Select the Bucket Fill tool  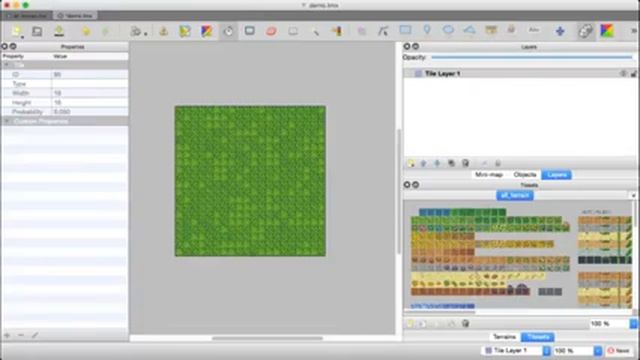tap(207, 31)
